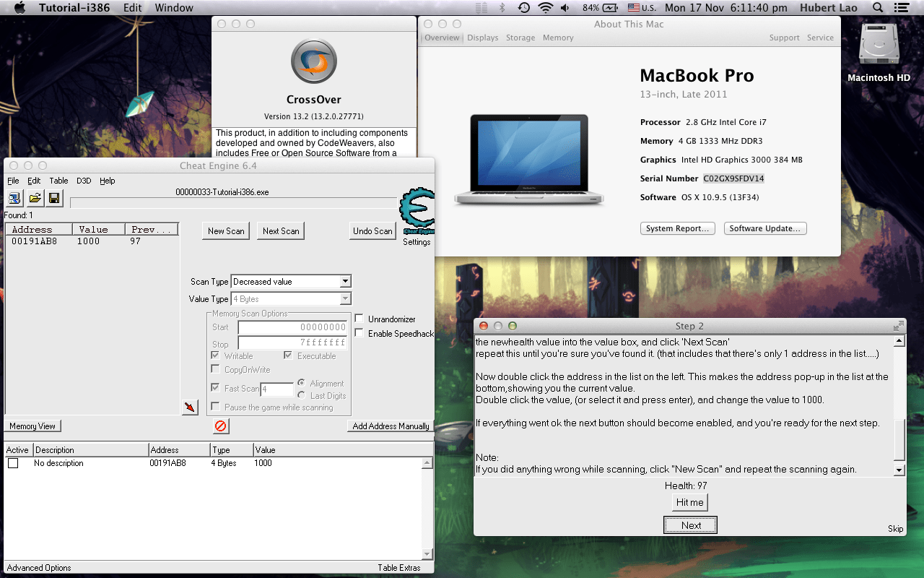The height and width of the screenshot is (578, 924).
Task: Click the CrossOver application logo
Action: pyautogui.click(x=314, y=61)
